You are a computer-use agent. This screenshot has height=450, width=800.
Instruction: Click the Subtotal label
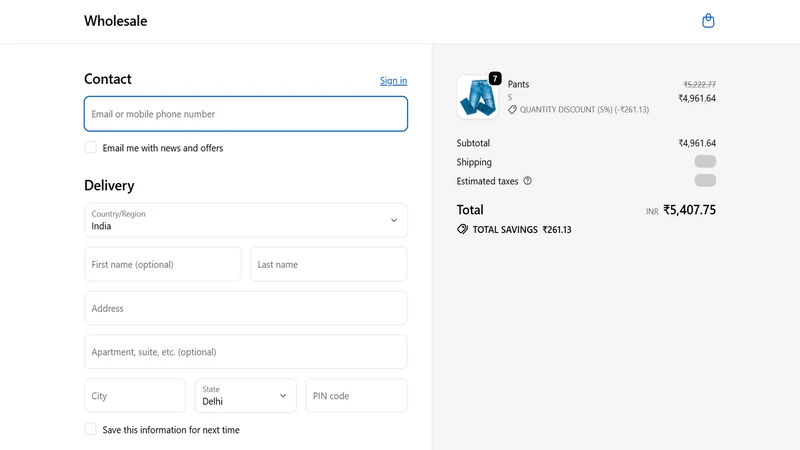[473, 143]
